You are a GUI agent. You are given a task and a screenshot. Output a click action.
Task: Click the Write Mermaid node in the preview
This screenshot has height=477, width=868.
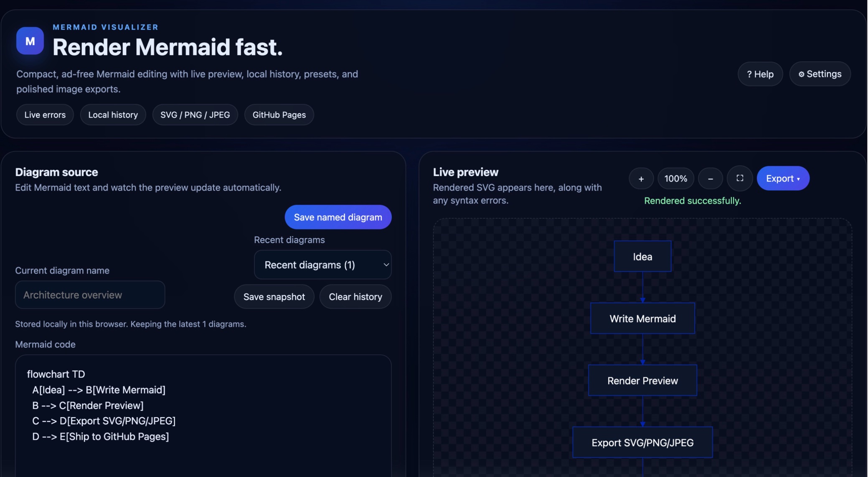point(642,319)
